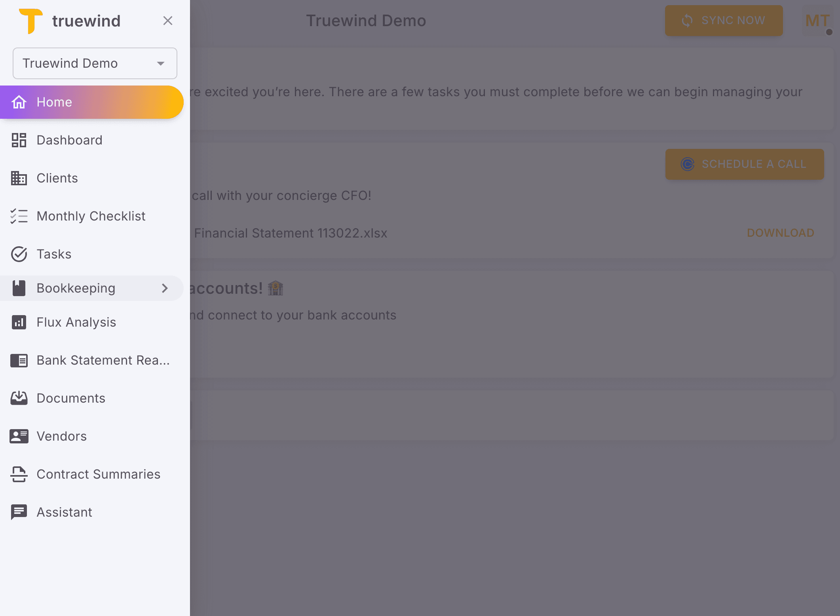Click the SCHEDULE A CALL button

[x=745, y=164]
